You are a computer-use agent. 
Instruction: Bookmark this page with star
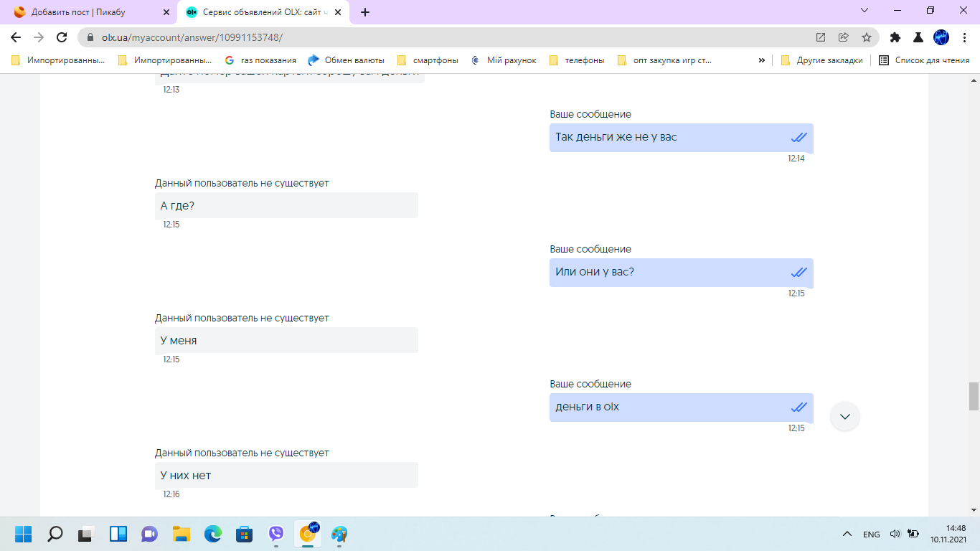[867, 37]
